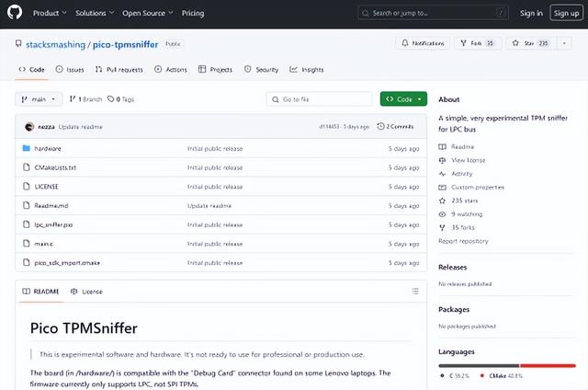
Task: Switch to the Insights tab
Action: click(x=306, y=69)
